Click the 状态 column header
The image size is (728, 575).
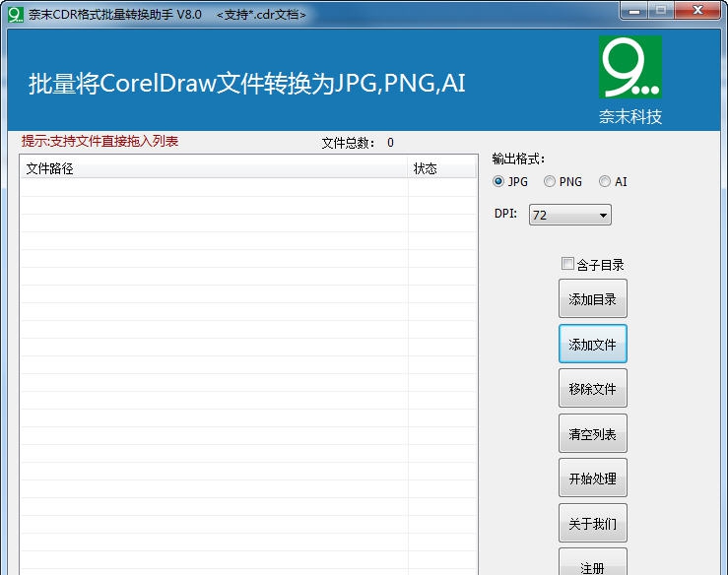click(442, 168)
